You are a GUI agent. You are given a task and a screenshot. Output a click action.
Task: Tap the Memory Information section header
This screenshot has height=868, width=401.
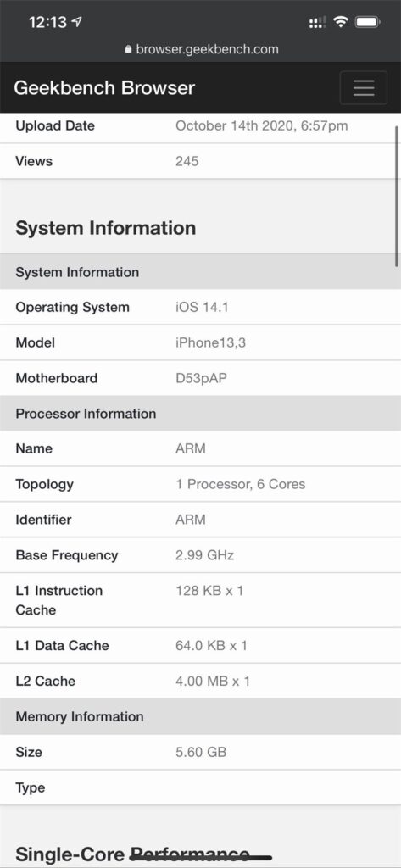tap(200, 716)
